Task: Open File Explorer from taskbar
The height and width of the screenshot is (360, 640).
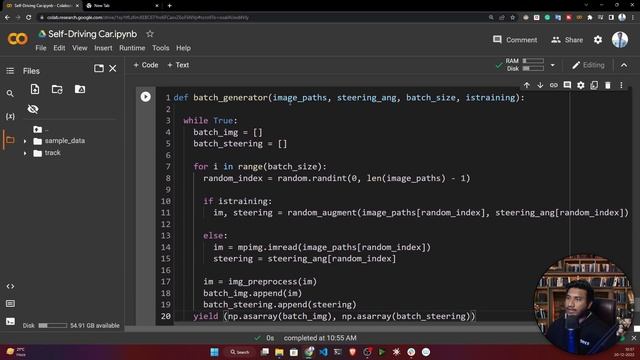Action: [x=279, y=352]
